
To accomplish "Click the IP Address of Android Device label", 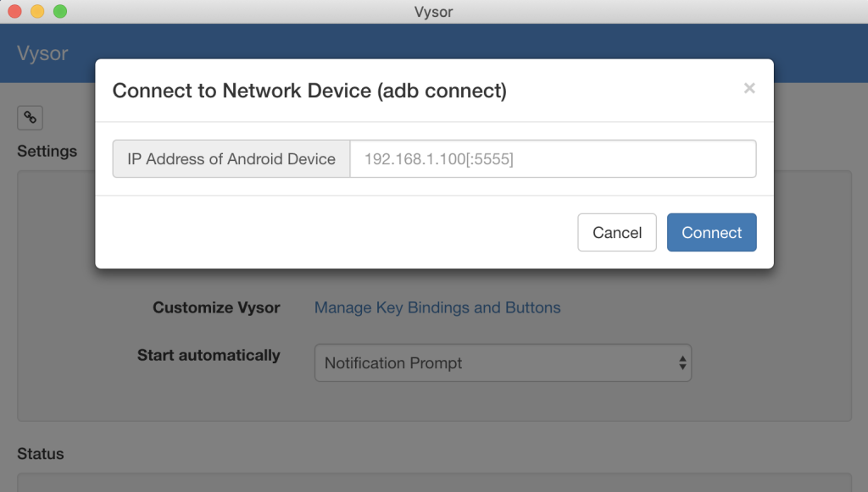I will tap(231, 158).
